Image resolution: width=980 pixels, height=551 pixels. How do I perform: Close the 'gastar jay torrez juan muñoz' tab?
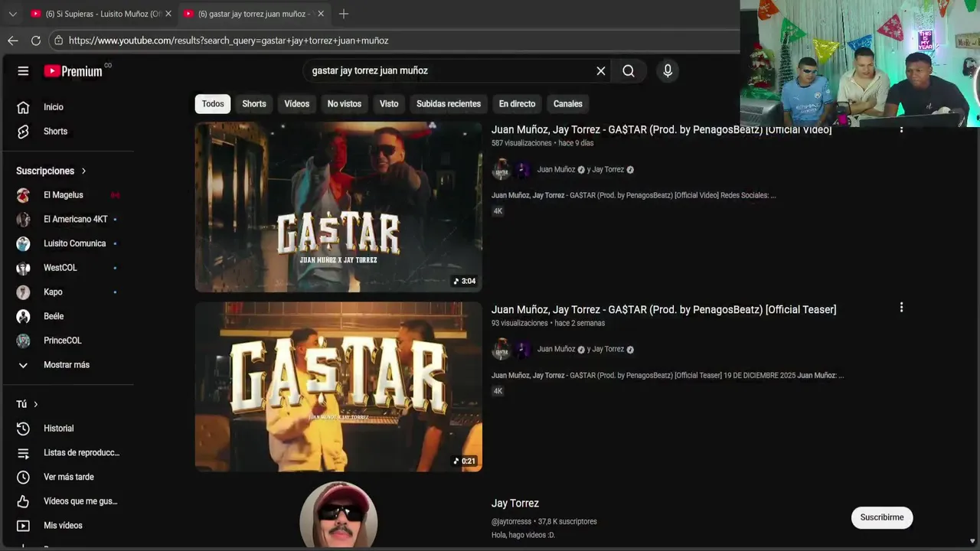click(321, 14)
